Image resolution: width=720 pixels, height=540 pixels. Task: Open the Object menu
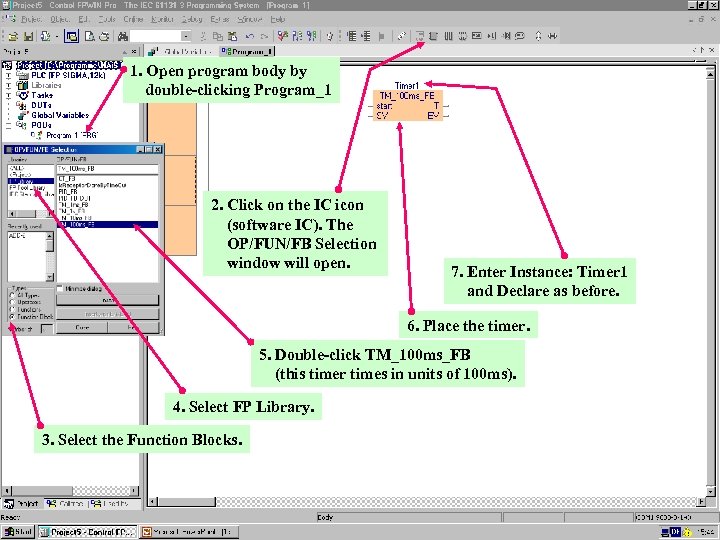[60, 19]
